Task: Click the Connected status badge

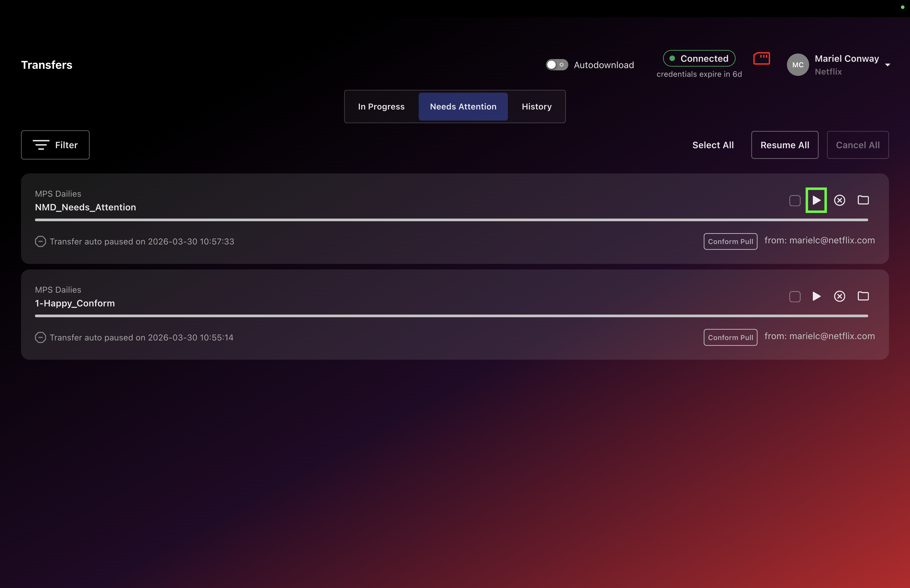Action: click(699, 58)
